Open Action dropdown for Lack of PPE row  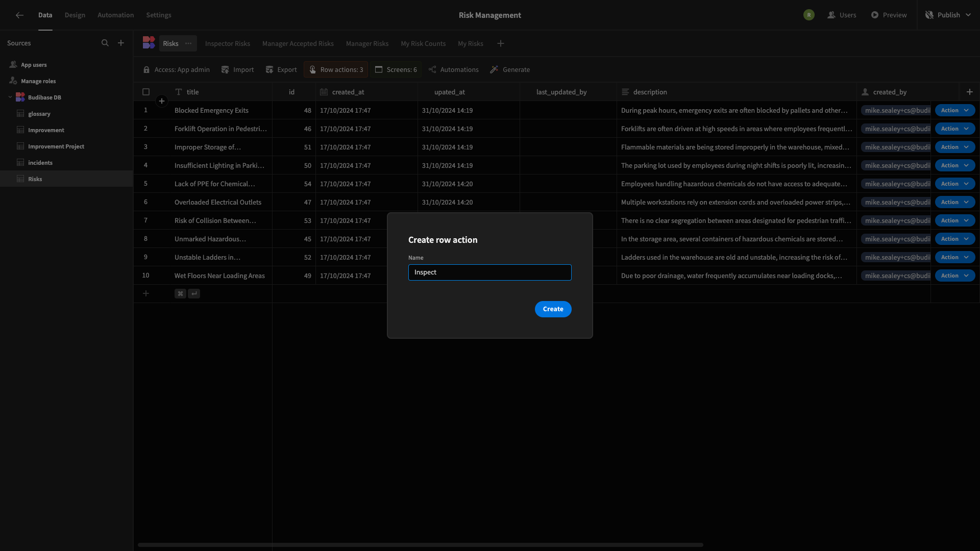point(955,184)
